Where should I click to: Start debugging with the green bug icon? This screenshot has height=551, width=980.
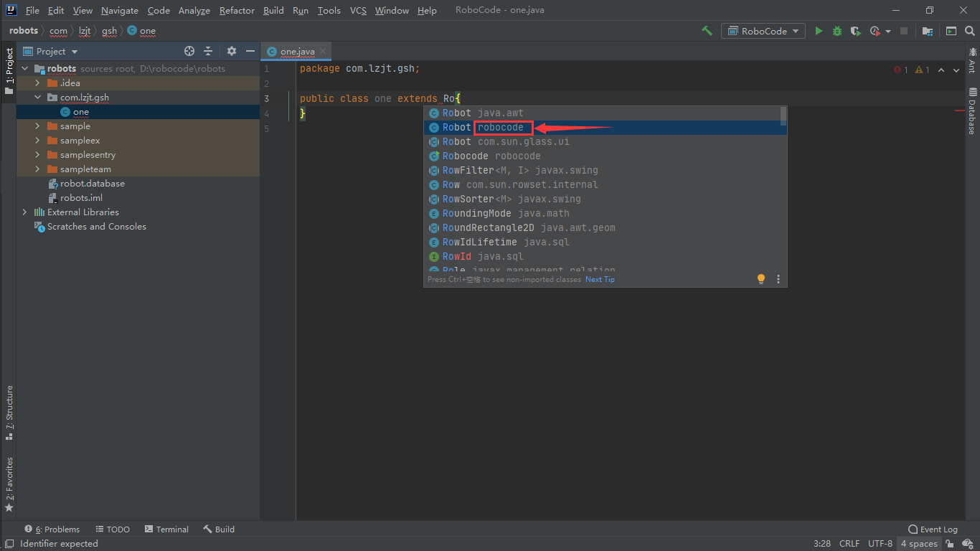pos(837,31)
